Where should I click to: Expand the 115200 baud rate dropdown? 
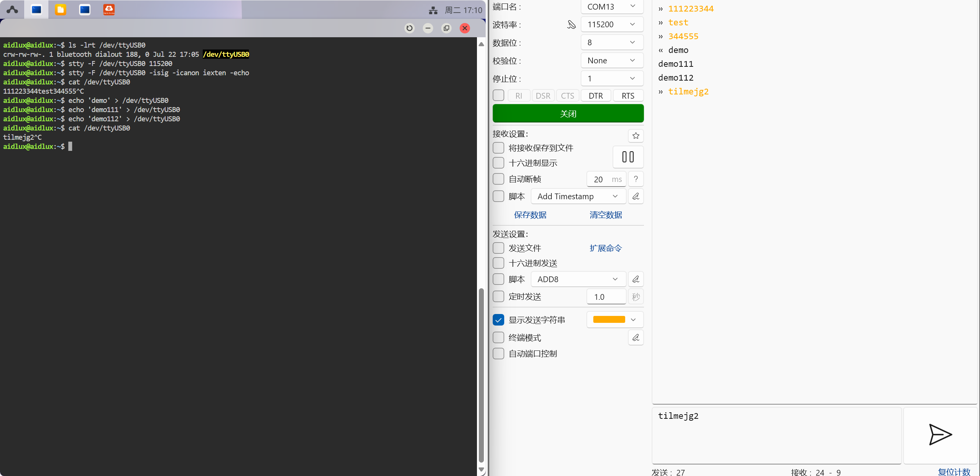click(x=612, y=25)
